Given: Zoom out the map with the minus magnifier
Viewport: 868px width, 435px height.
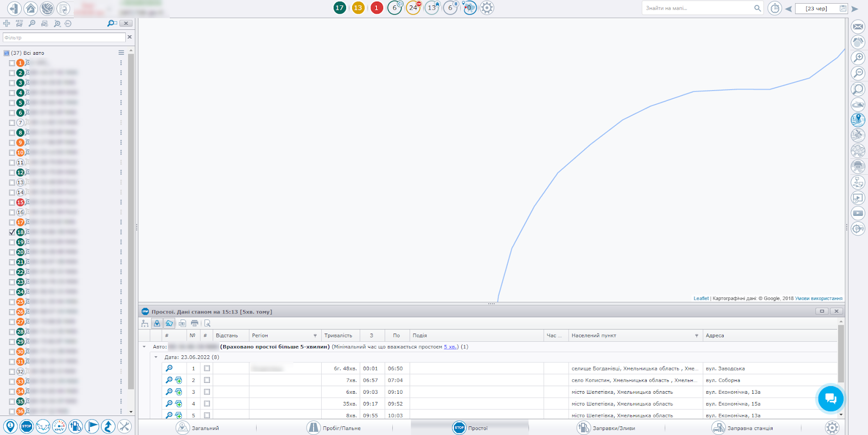Looking at the screenshot, I should (858, 73).
